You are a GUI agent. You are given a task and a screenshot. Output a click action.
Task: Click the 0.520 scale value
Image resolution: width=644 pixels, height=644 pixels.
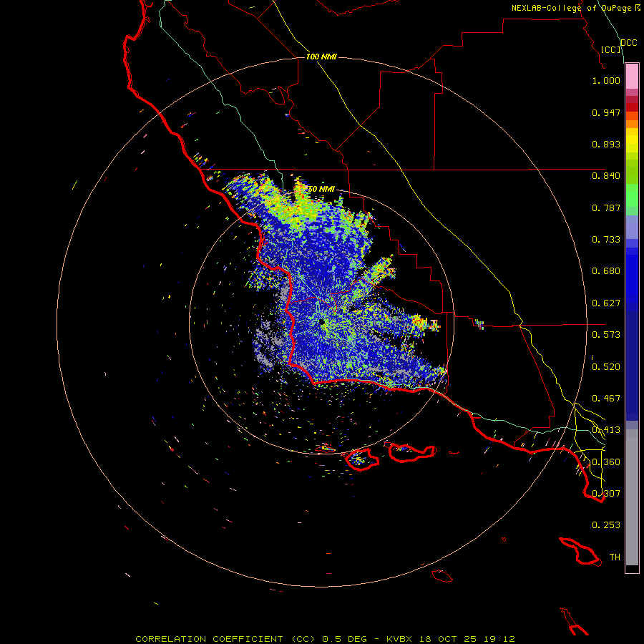[x=606, y=367]
